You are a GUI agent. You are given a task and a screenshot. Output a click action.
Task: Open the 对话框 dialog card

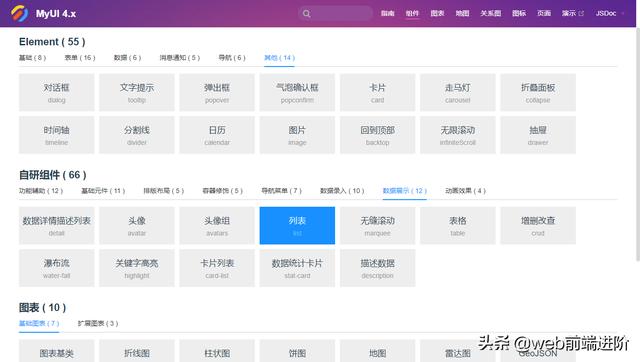click(56, 92)
